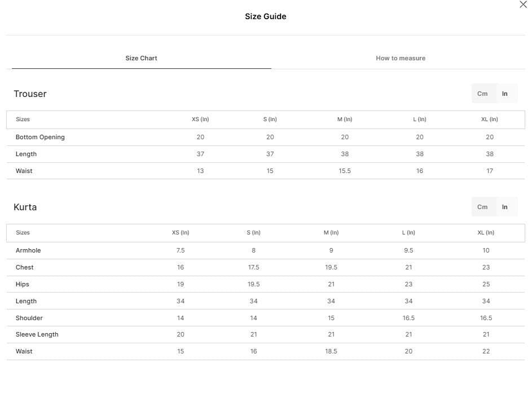The image size is (532, 416).
Task: Select the Kurta Hips row label
Action: (x=23, y=285)
